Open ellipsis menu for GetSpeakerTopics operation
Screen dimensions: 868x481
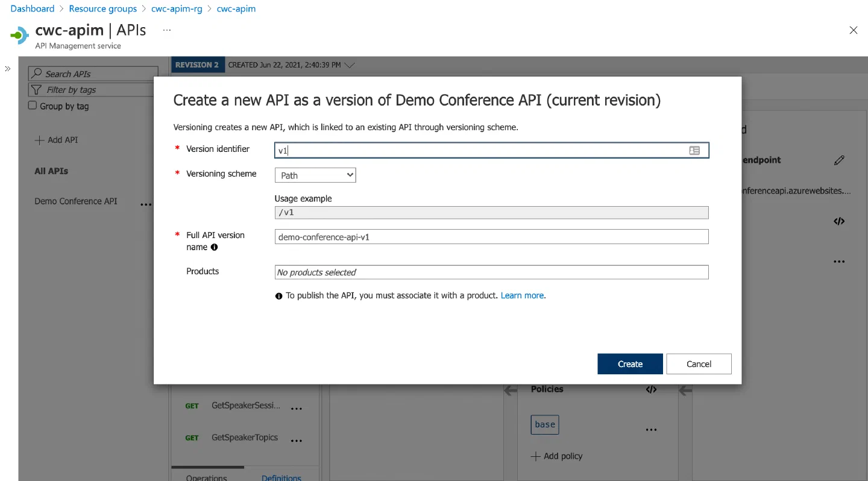297,441
